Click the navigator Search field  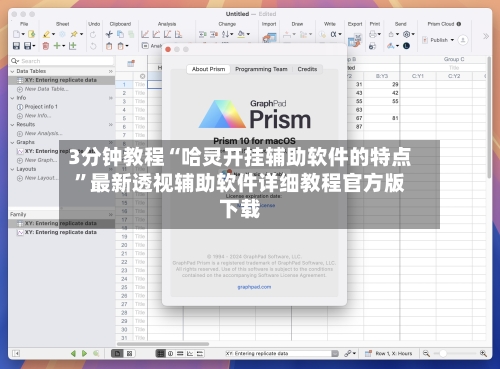pyautogui.click(x=62, y=61)
